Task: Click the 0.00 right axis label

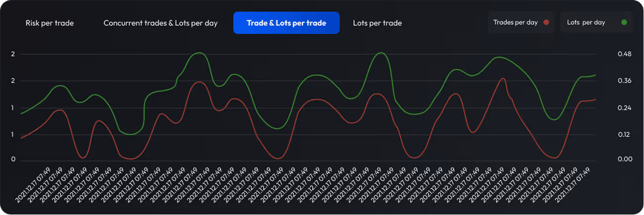Action: pos(624,159)
